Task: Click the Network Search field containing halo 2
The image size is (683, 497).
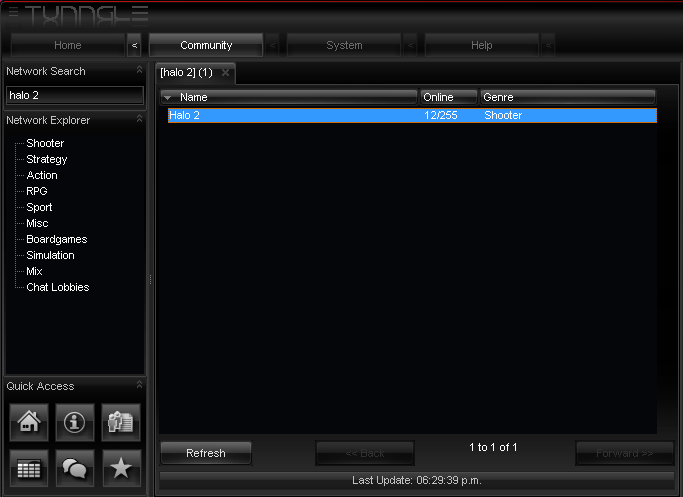Action: 74,95
